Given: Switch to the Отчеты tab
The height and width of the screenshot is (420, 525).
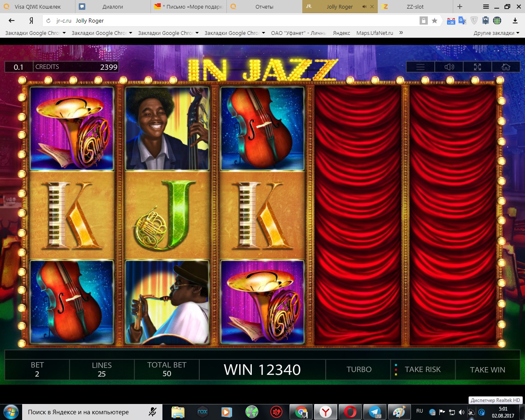Looking at the screenshot, I should (264, 7).
